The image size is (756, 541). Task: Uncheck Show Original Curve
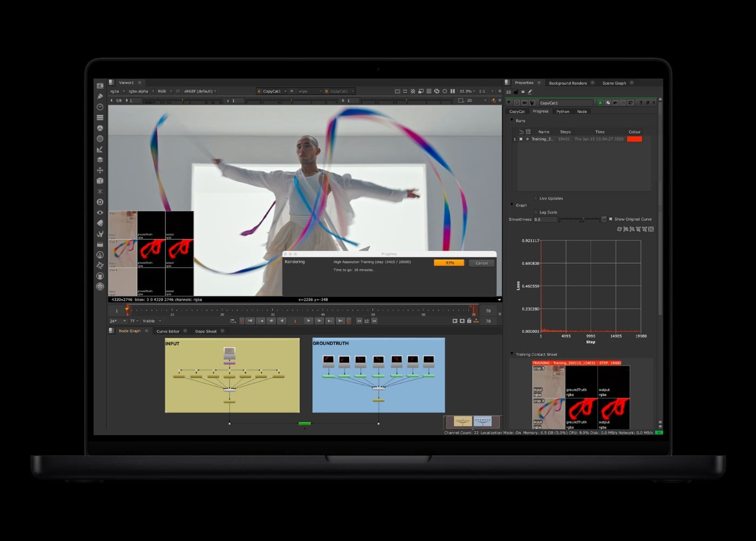(611, 219)
